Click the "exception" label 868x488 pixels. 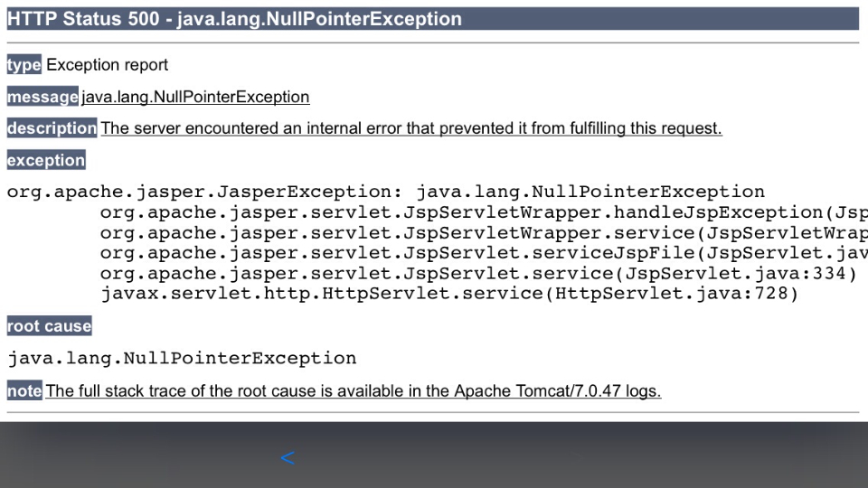46,160
